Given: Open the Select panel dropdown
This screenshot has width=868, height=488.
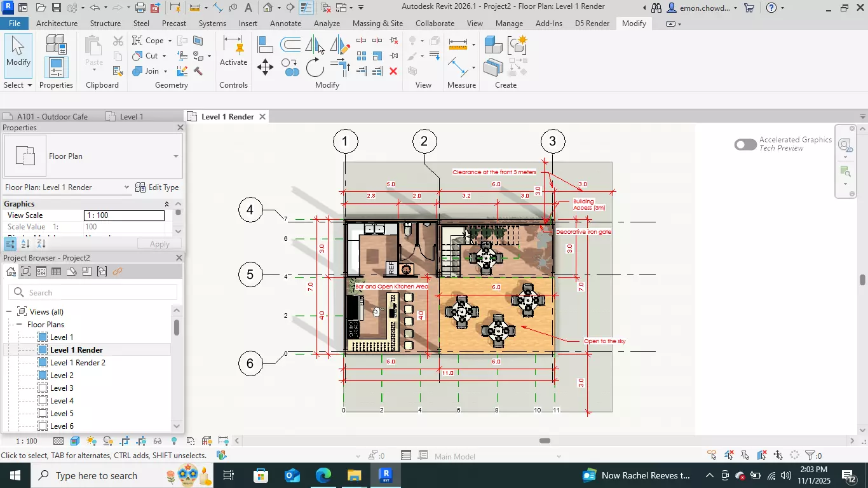Looking at the screenshot, I should [x=18, y=85].
